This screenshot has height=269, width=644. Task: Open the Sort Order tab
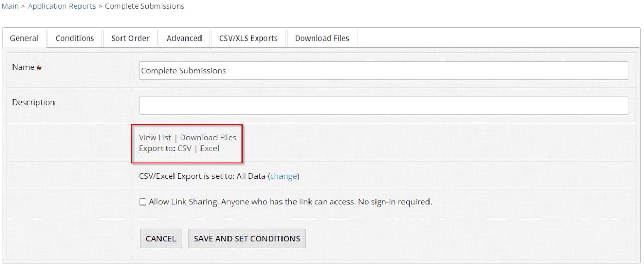click(x=130, y=38)
